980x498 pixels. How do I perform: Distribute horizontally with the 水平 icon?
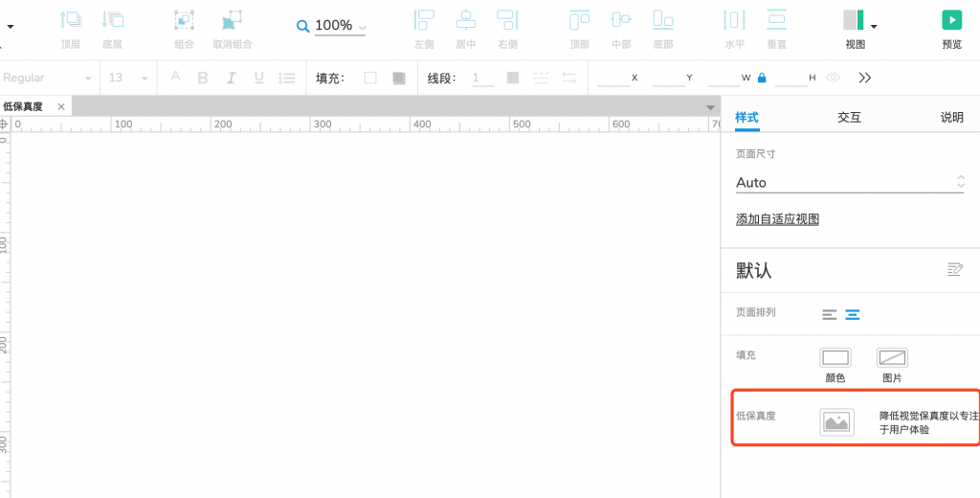734,21
